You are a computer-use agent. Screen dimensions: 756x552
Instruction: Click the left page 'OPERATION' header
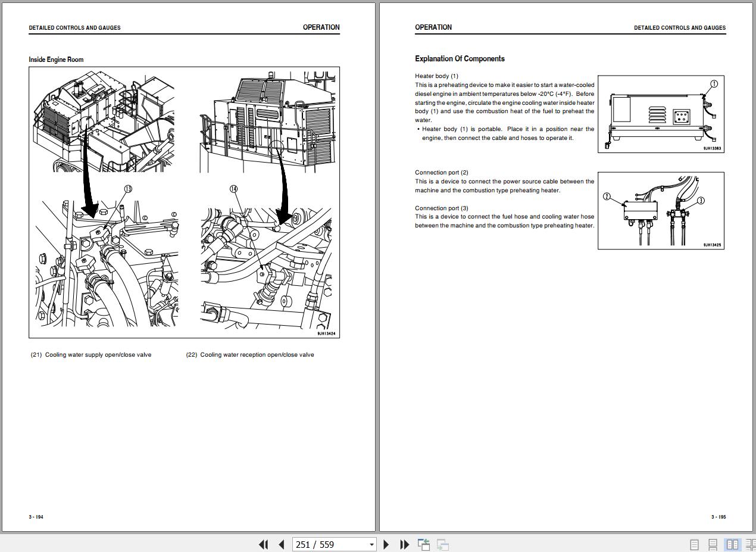click(321, 27)
